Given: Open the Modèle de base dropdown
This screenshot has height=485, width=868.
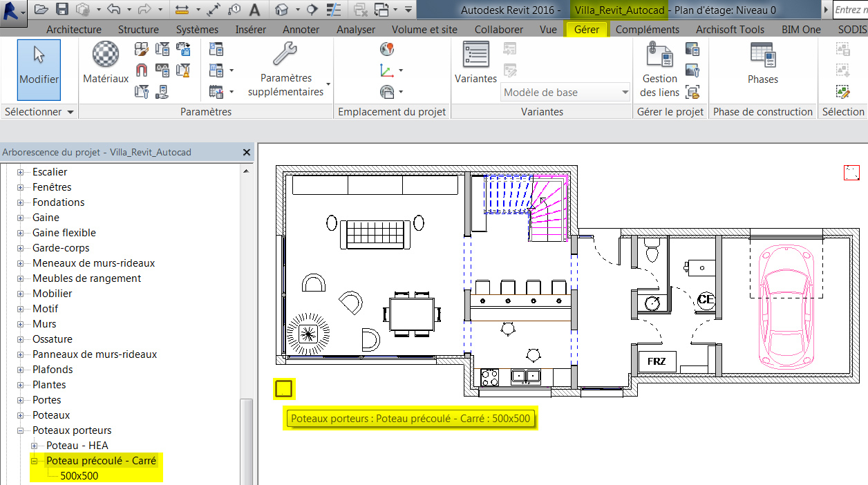Looking at the screenshot, I should 565,93.
